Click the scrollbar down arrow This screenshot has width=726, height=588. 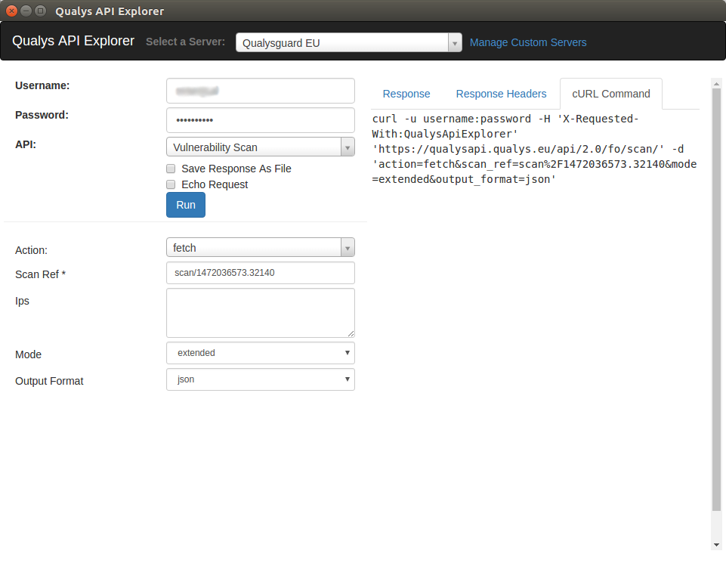(717, 545)
